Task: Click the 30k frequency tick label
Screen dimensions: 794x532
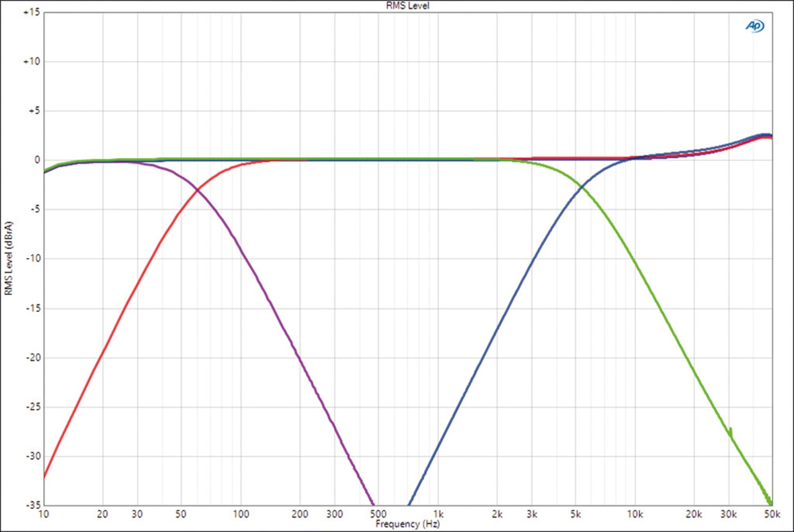Action: 729,514
